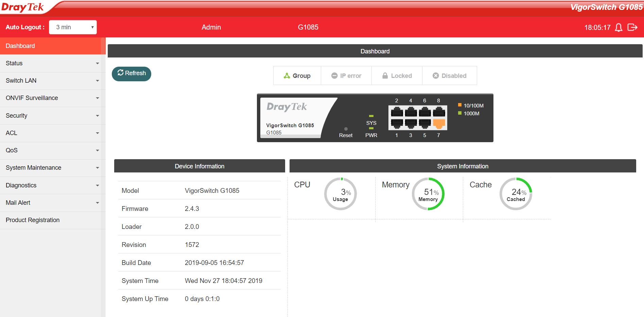Toggle the Disabled port filter
This screenshot has width=644, height=317.
pyautogui.click(x=449, y=76)
